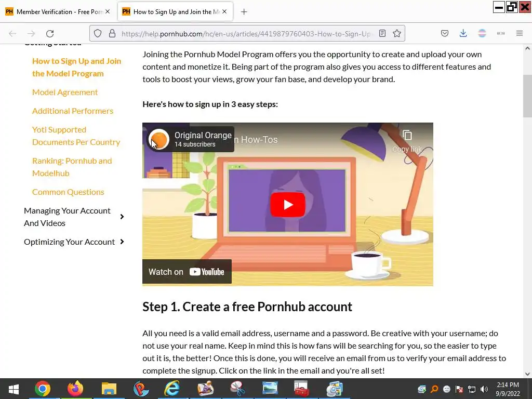Select the How to Sign Up tab
Screen dimensions: 532x399
(x=175, y=12)
